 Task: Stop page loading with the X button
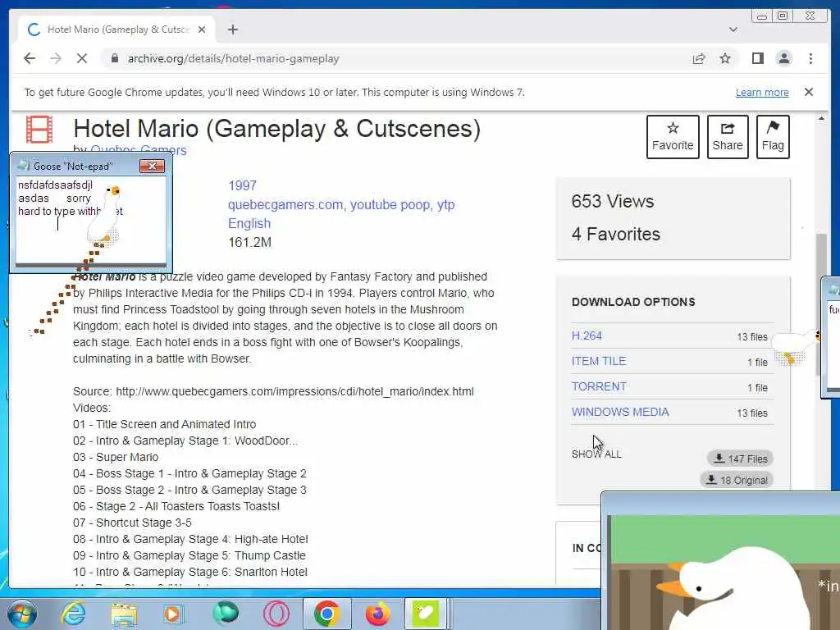coord(82,58)
